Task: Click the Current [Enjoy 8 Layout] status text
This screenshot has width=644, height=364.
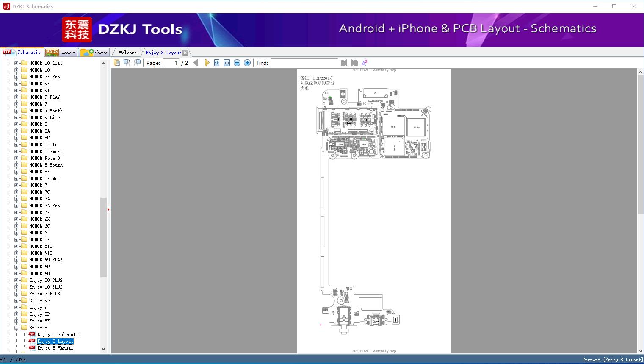Action: [612, 360]
